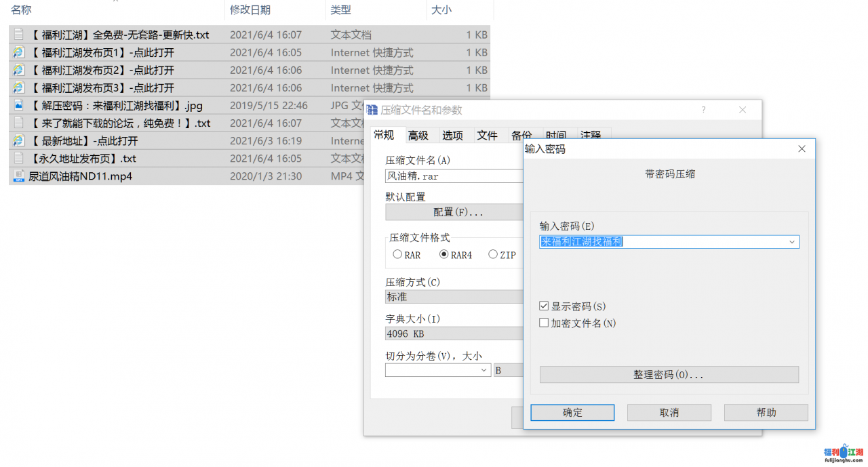Choose the RAR format radio button

397,255
